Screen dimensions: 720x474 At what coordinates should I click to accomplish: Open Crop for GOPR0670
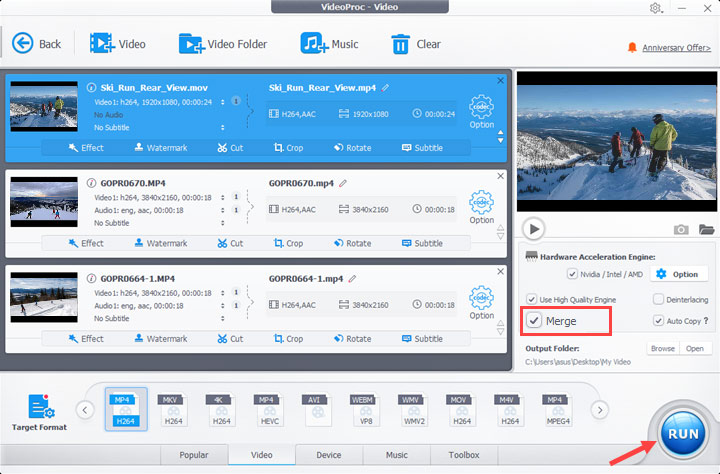tap(288, 243)
